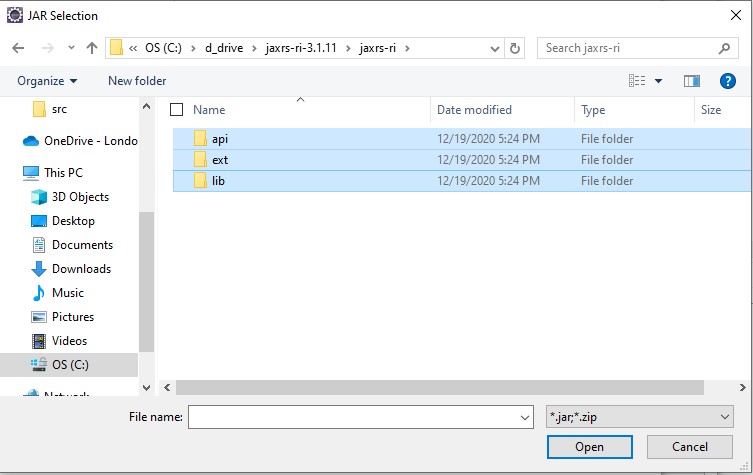Click OS (C:) in the breadcrumb path
Image resolution: width=753 pixels, height=475 pixels.
[x=163, y=48]
